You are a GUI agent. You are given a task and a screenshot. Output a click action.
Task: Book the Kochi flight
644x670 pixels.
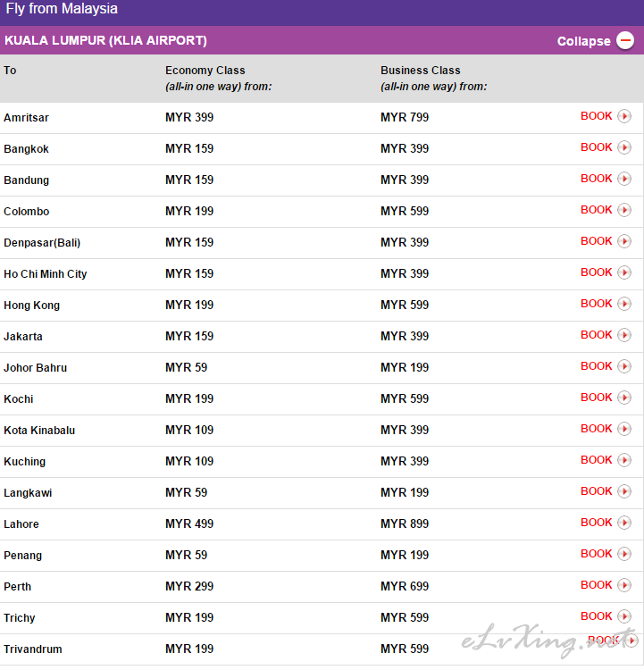(x=596, y=398)
